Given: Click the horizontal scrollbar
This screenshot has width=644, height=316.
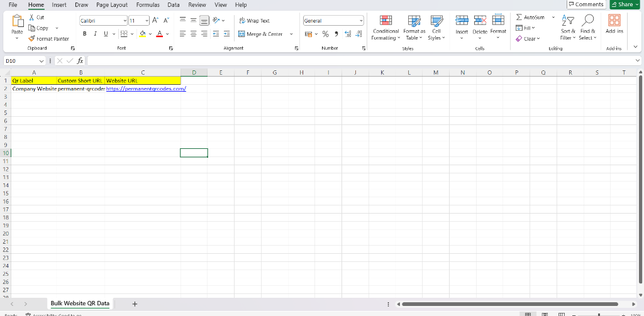Looking at the screenshot, I should [509, 304].
